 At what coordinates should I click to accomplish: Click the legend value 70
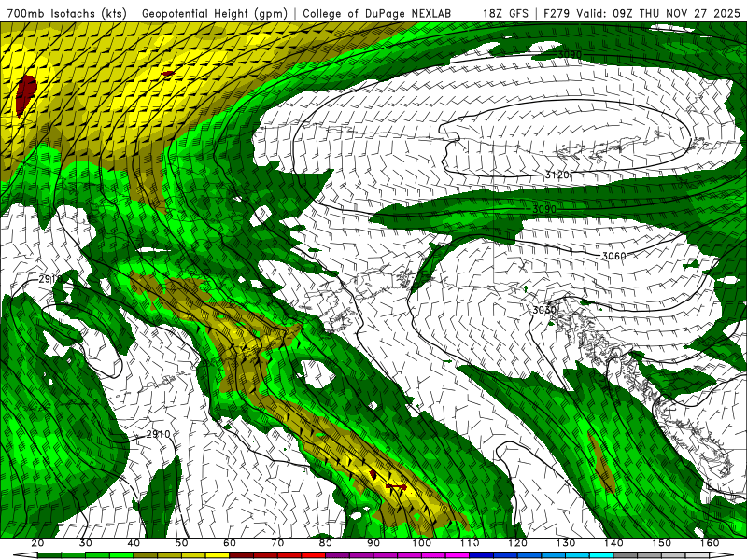(x=277, y=543)
